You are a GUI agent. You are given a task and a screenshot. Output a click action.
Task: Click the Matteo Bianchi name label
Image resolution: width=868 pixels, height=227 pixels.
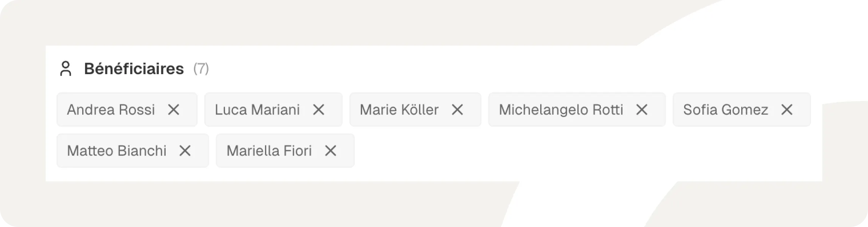[116, 151]
